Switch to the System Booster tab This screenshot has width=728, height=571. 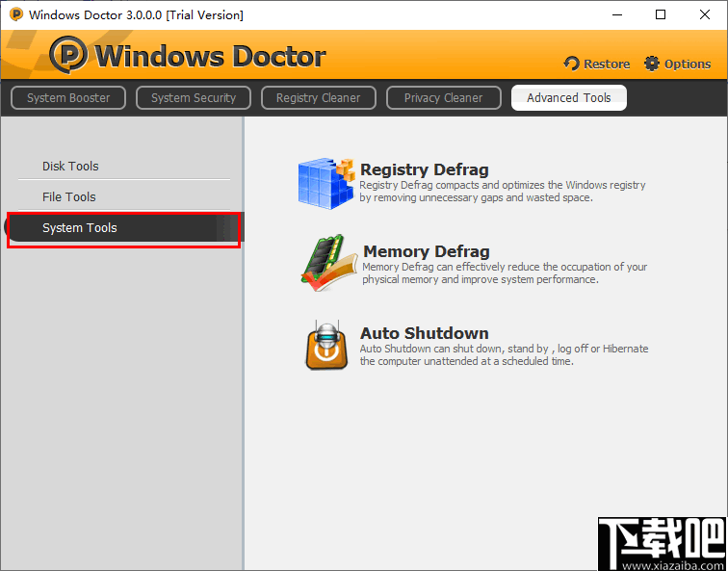coord(68,98)
